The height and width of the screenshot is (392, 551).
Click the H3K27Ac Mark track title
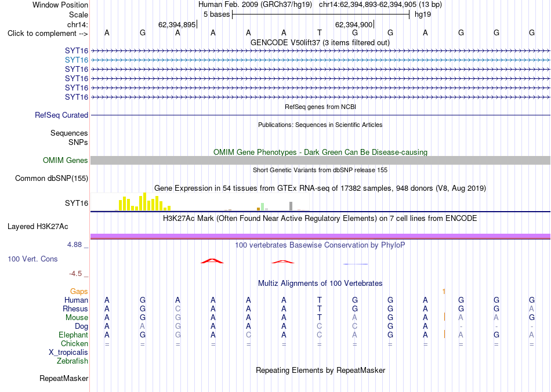(x=320, y=219)
